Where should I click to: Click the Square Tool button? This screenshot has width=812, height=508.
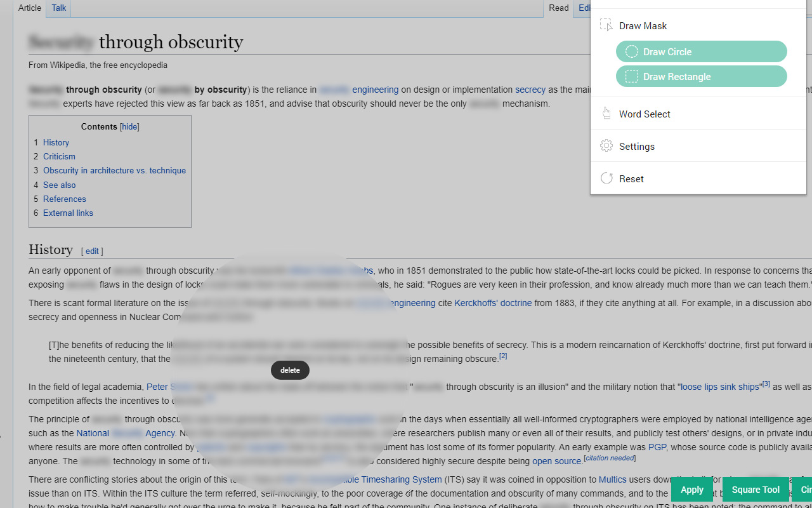[x=756, y=490]
